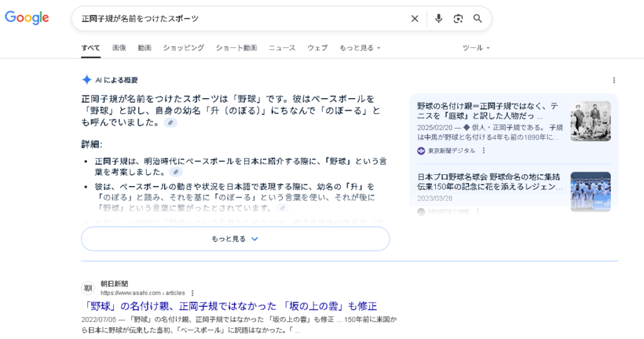Start voice search with microphone icon

coord(438,19)
